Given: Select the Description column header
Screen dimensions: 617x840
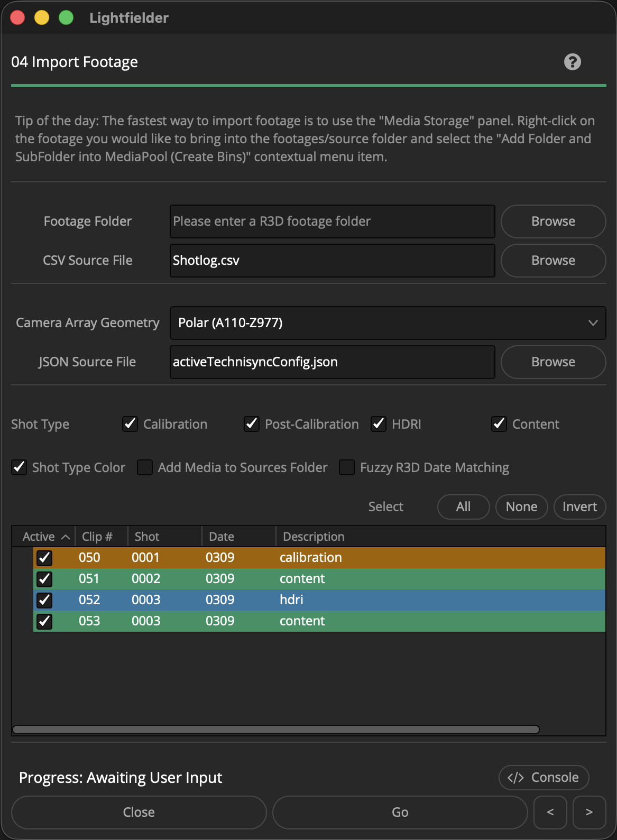Looking at the screenshot, I should click(x=441, y=537).
